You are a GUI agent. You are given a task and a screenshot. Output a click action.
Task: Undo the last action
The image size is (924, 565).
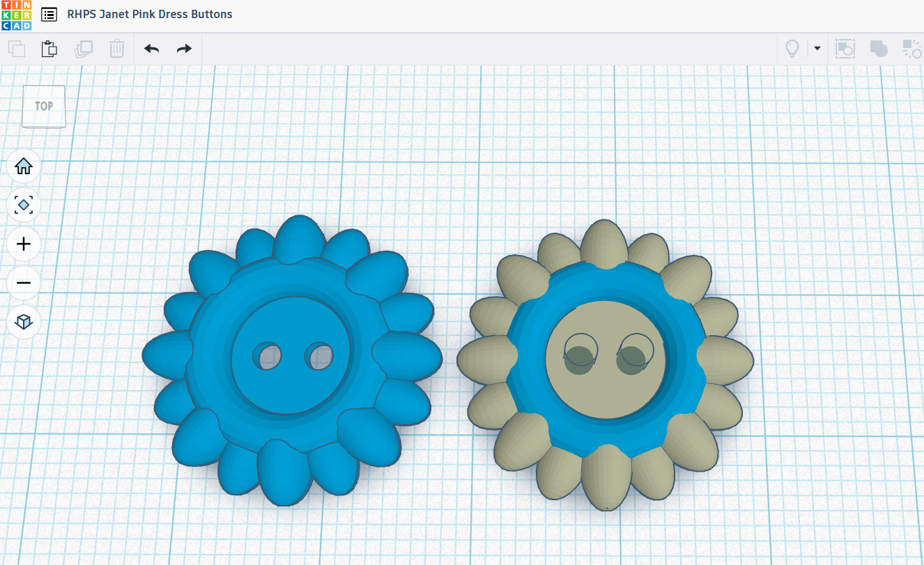click(x=151, y=49)
